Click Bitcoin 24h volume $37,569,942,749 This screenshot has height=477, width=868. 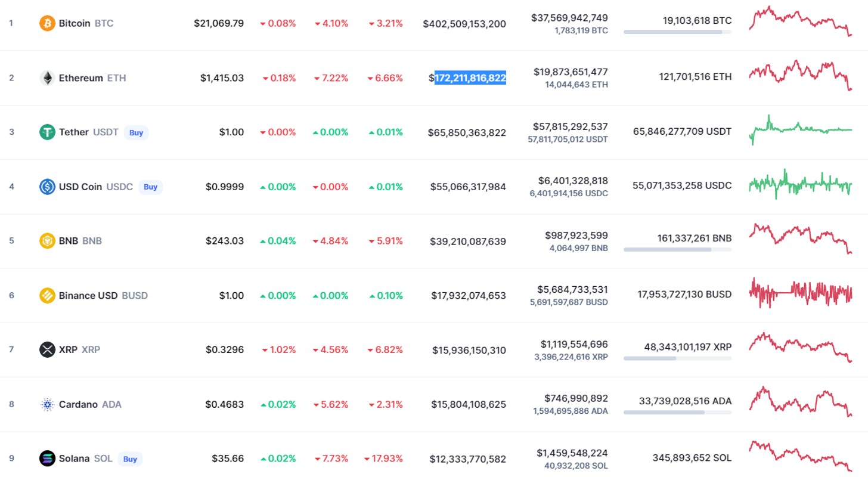click(569, 18)
